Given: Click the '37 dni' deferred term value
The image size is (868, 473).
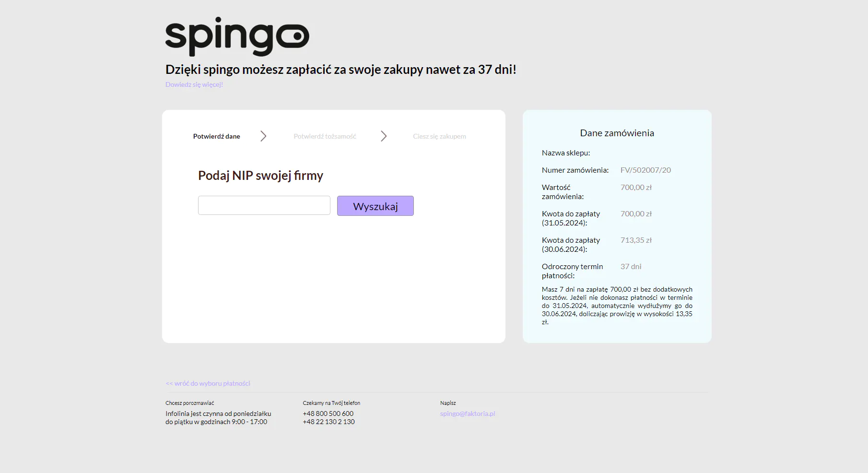Looking at the screenshot, I should pyautogui.click(x=631, y=266).
